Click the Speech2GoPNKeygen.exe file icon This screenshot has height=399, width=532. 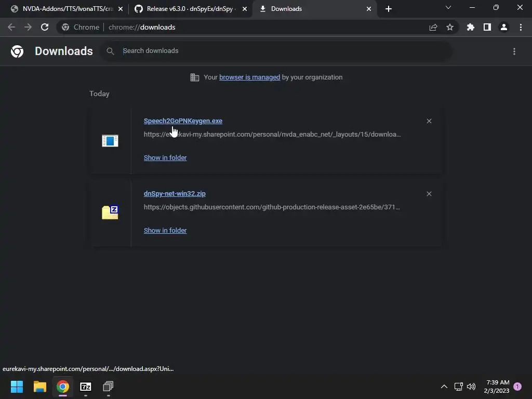coord(110,141)
